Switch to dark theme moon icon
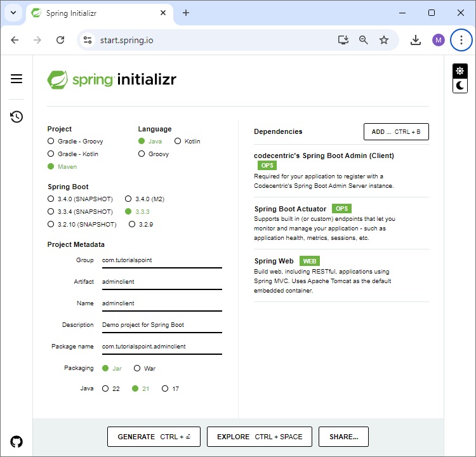 (460, 86)
